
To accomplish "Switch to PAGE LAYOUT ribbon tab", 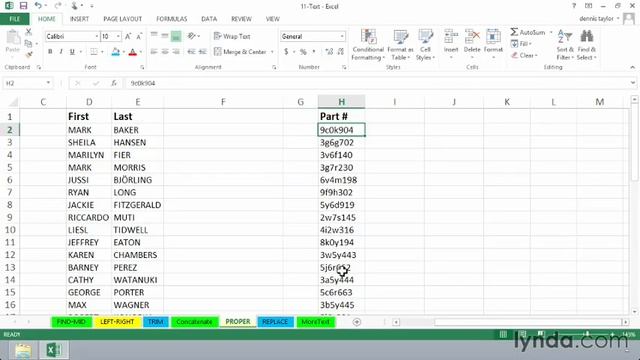I will (x=122, y=19).
